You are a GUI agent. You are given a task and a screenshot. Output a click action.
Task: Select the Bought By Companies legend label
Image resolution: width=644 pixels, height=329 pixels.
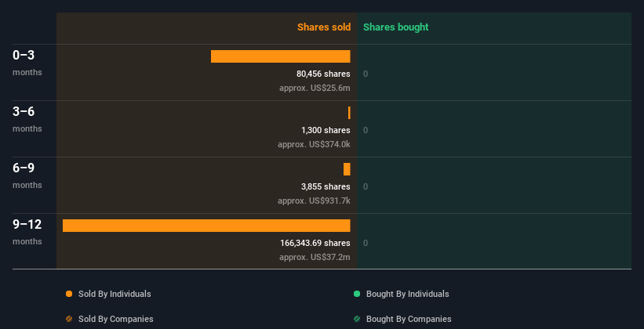[409, 319]
